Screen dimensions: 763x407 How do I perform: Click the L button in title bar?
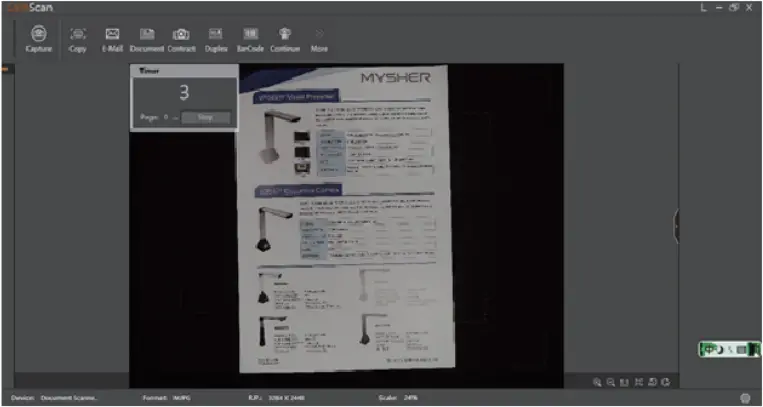pyautogui.click(x=704, y=8)
